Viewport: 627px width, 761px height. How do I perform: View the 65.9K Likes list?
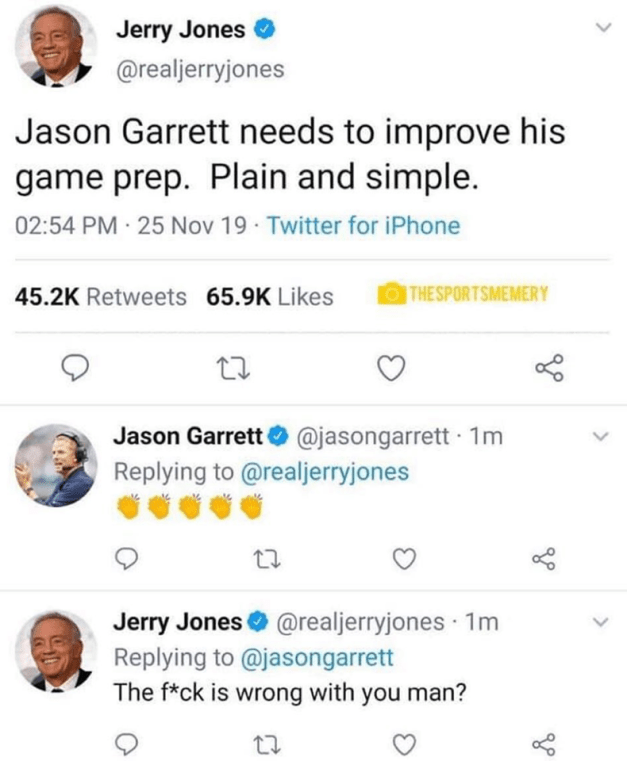(270, 296)
